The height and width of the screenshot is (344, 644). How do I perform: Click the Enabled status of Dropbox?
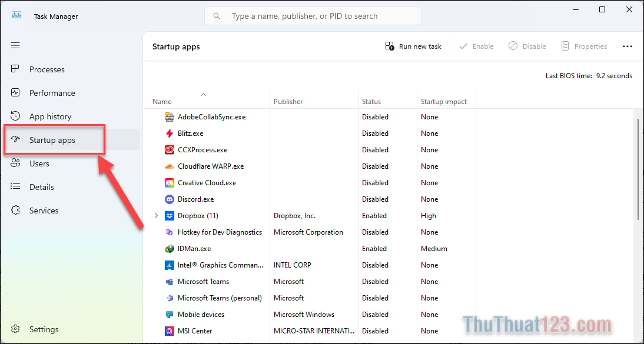click(374, 215)
